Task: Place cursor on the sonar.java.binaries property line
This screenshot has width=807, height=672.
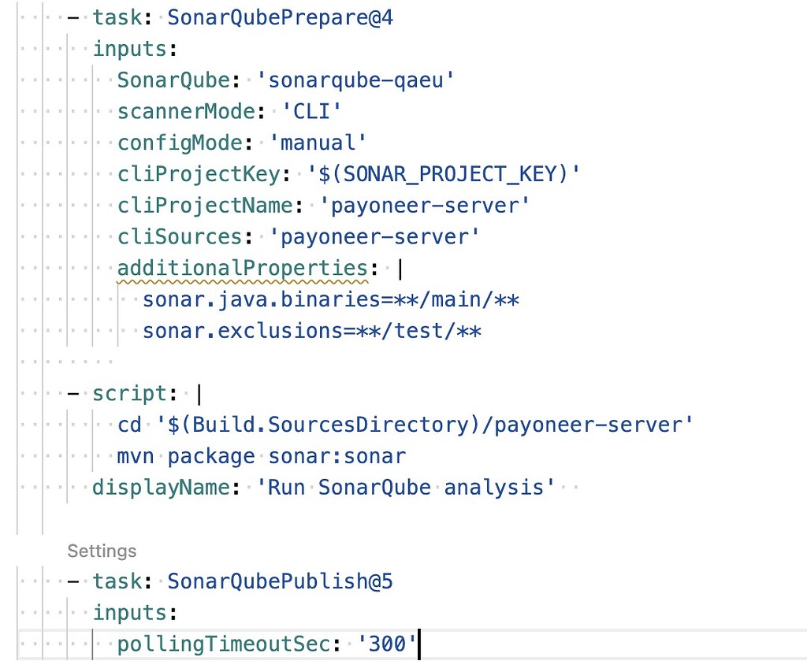Action: coord(331,299)
